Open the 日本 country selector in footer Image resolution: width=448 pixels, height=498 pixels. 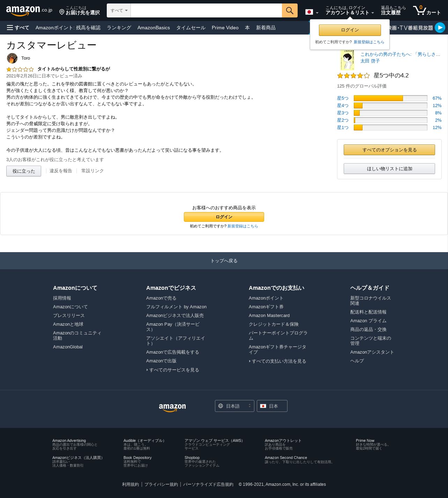pos(272,406)
